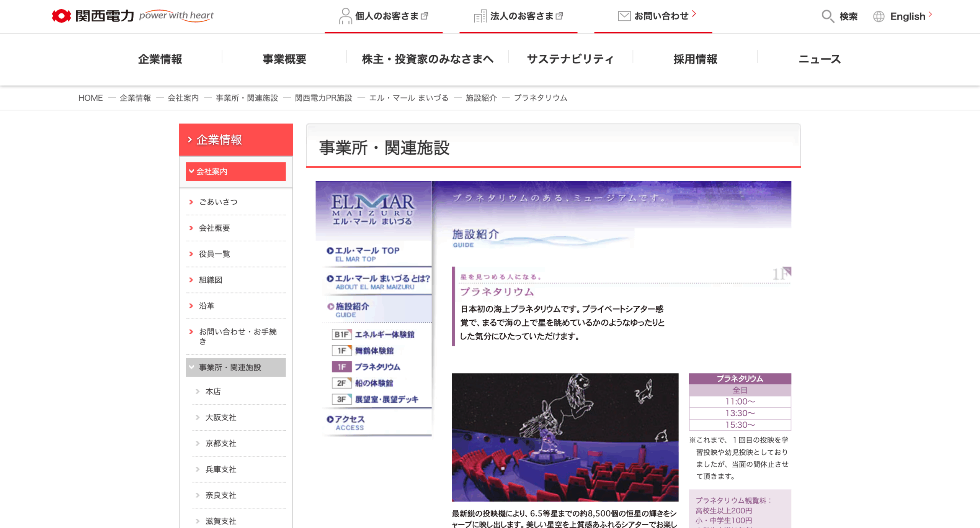Click the 13:30〜 showtime cell
The image size is (980, 528).
pyautogui.click(x=740, y=413)
